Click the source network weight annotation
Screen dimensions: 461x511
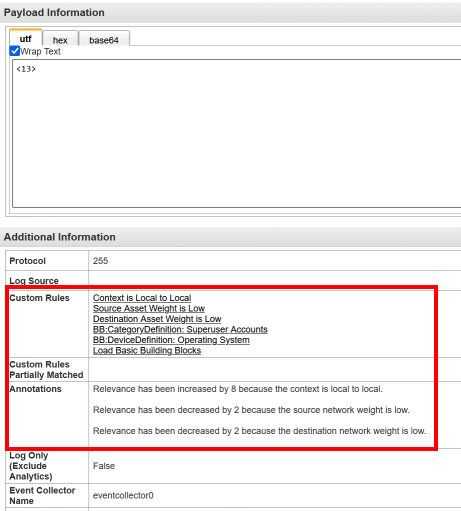[x=251, y=410]
